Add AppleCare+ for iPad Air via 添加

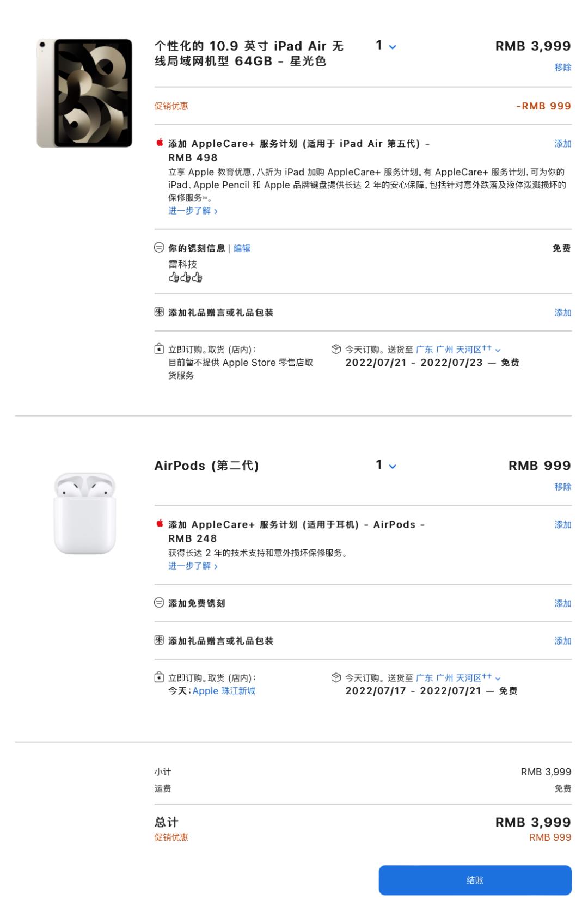[x=563, y=144]
